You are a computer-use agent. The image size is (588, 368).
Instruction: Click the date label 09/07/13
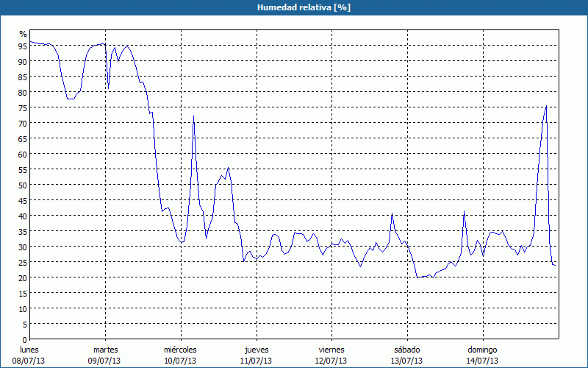(104, 361)
